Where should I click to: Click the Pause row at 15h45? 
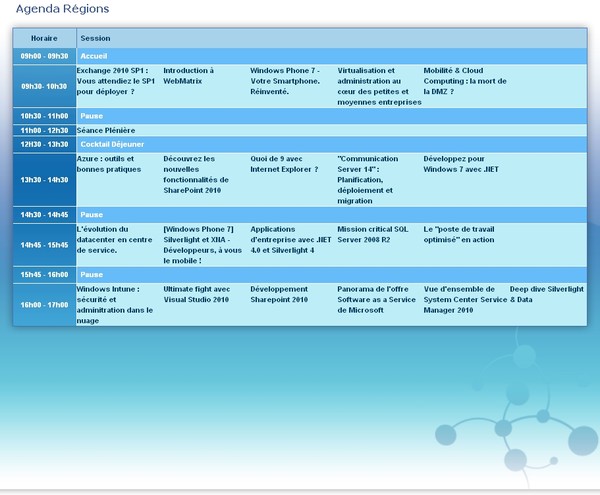click(331, 275)
